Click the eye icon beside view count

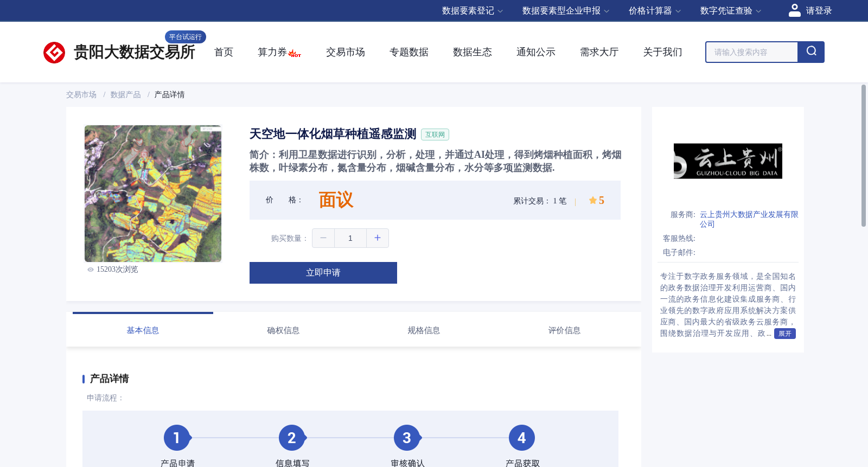91,270
